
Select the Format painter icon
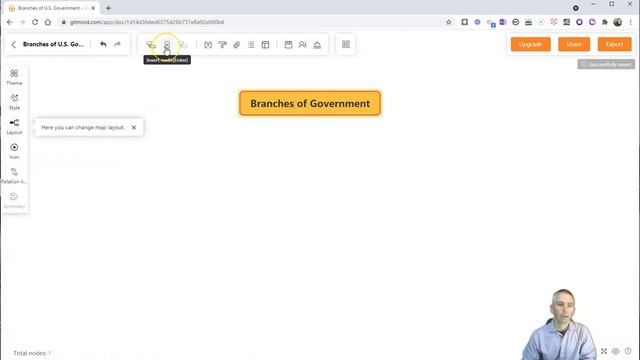tap(222, 44)
